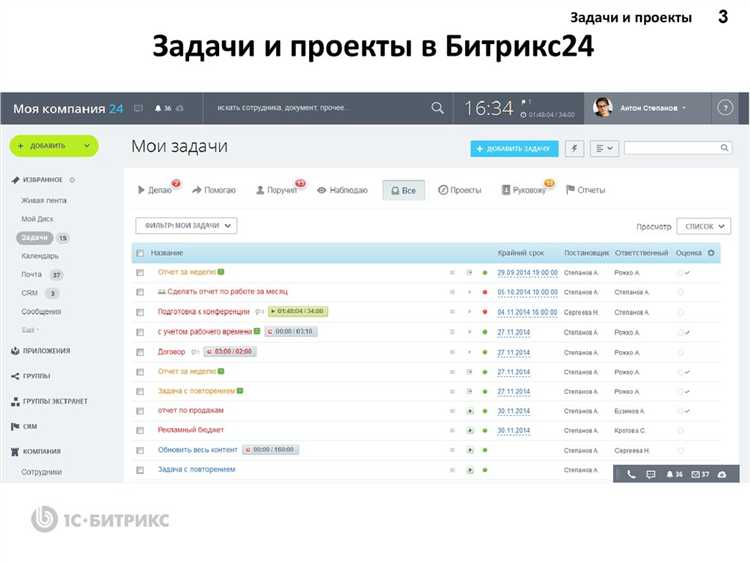Open 'Почта' in sidebar
750x562 pixels.
pos(32,275)
